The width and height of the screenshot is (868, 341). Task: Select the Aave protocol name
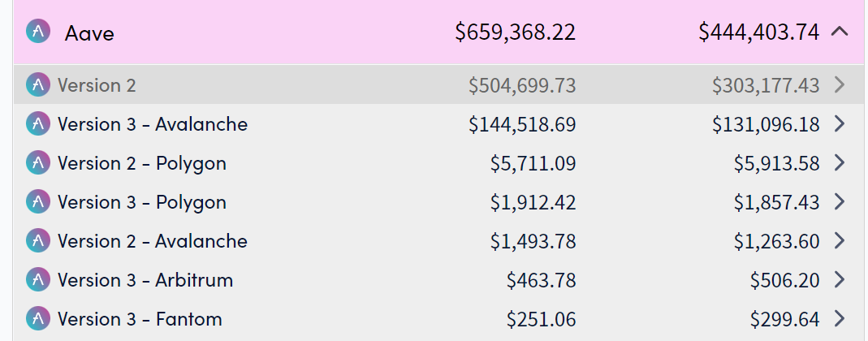point(89,33)
